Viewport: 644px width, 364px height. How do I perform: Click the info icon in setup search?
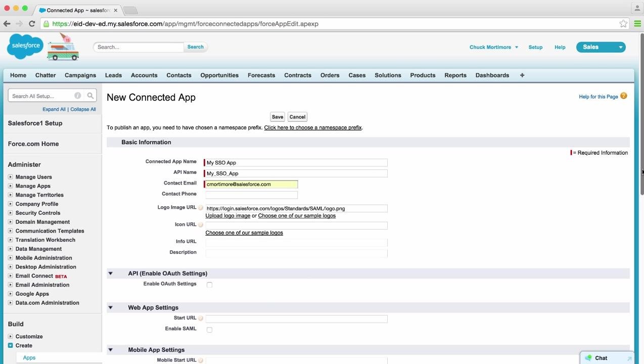pos(78,96)
